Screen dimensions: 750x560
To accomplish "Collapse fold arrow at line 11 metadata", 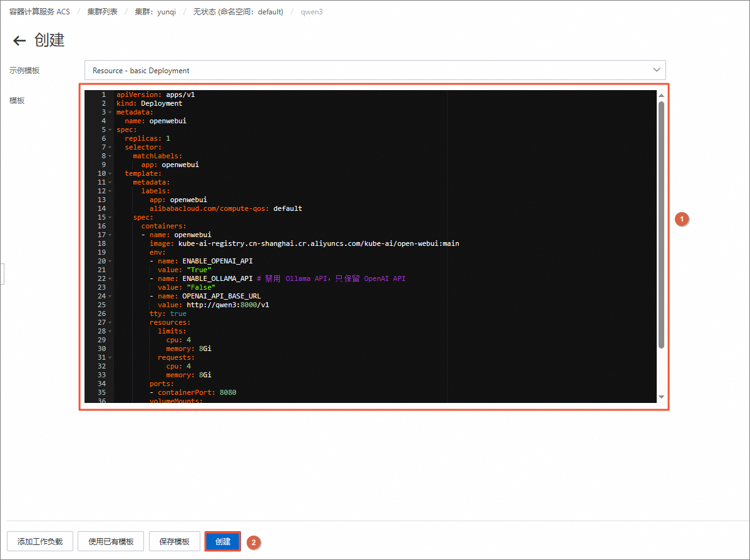I will (110, 182).
